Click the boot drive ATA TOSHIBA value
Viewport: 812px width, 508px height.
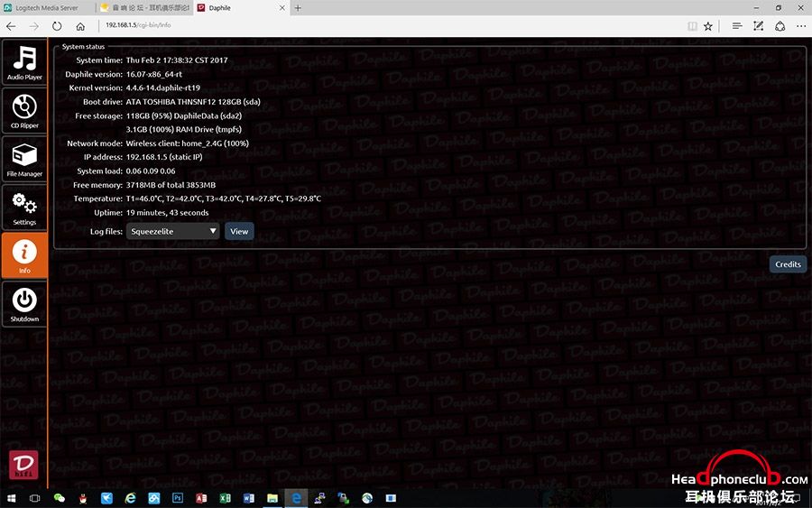[193, 101]
